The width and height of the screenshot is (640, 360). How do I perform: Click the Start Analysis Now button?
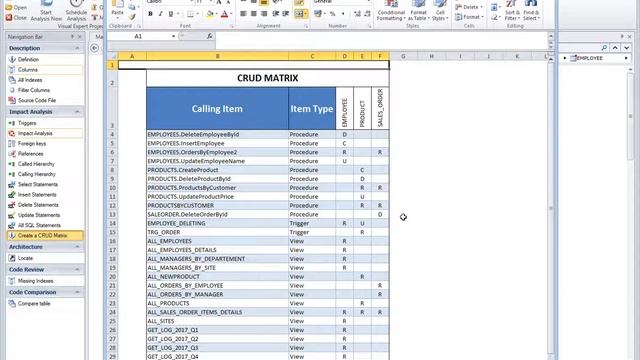[x=46, y=11]
